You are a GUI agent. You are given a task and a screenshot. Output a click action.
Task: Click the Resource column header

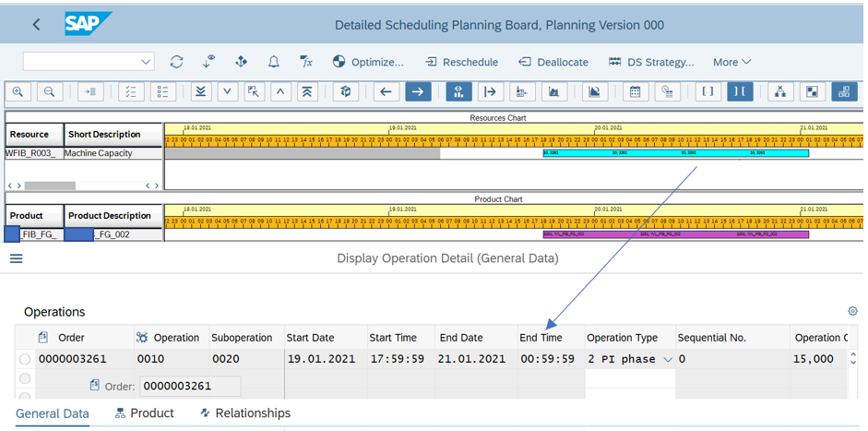click(34, 135)
